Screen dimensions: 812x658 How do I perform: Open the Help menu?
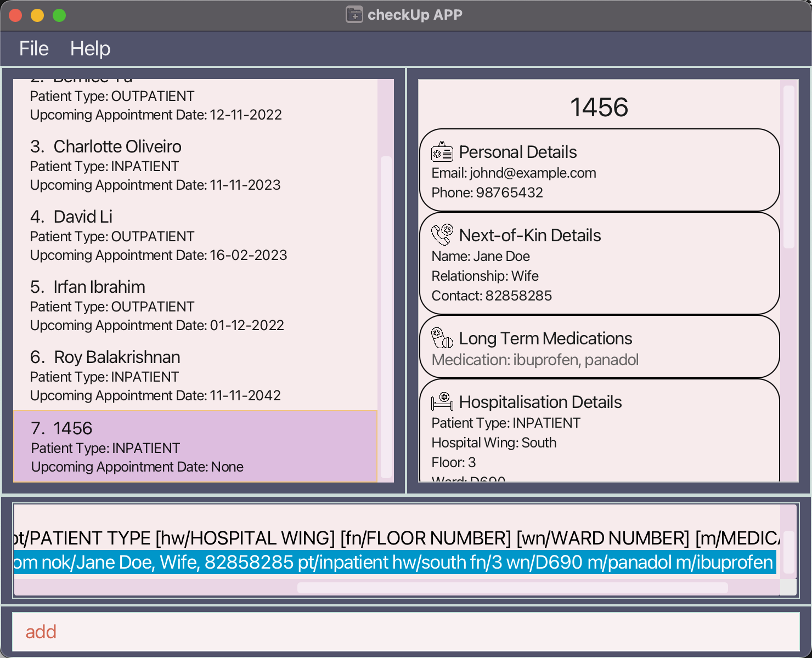pyautogui.click(x=91, y=49)
